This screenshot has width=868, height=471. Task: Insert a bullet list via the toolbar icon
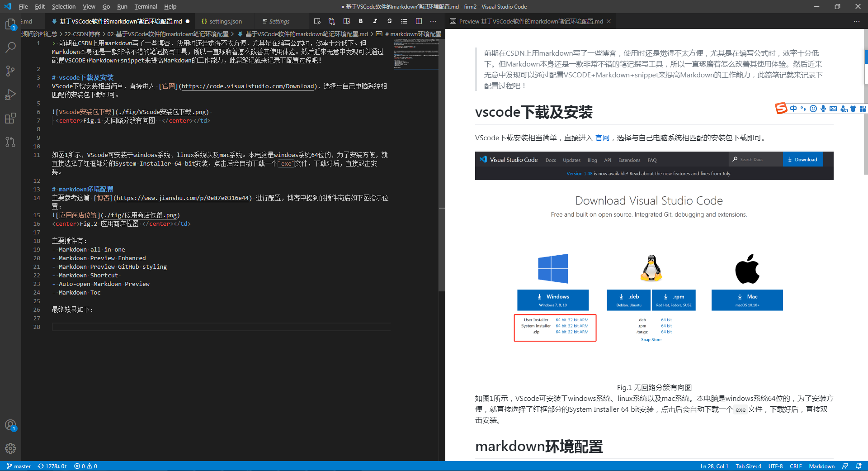404,21
